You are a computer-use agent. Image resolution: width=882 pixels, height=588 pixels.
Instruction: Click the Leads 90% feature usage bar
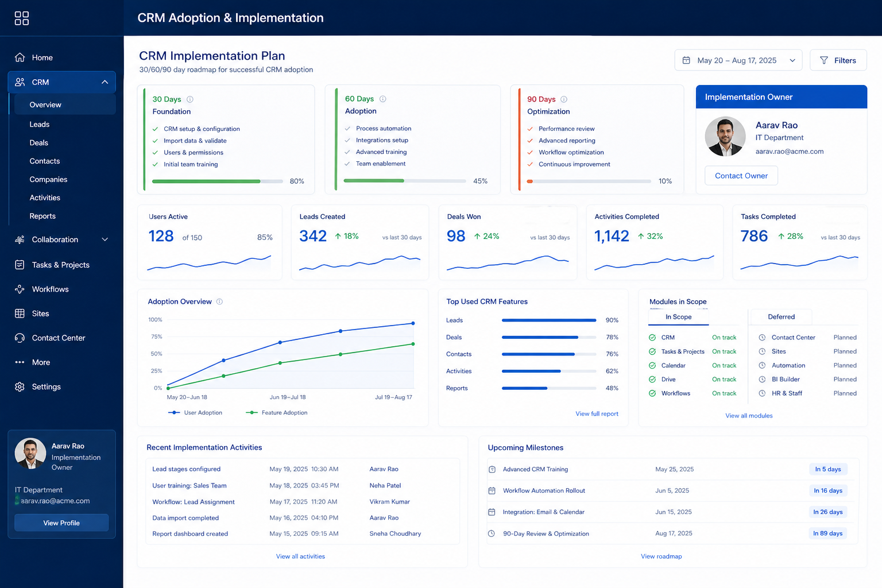549,320
